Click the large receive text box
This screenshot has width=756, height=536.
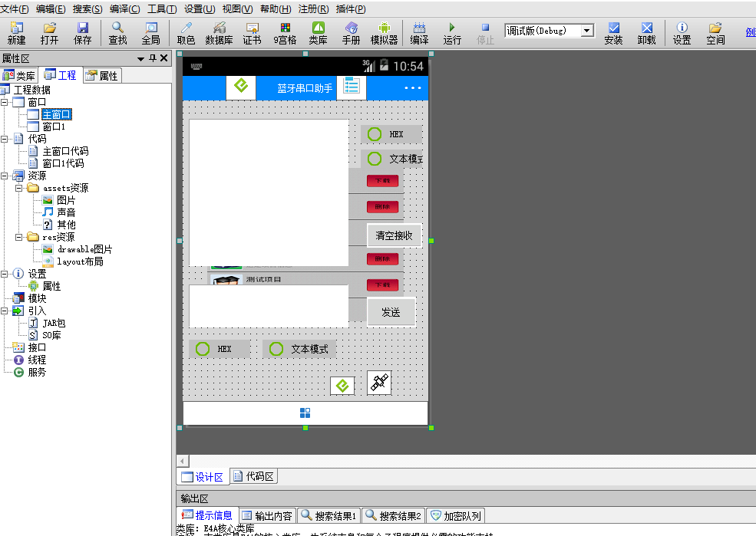(x=269, y=192)
